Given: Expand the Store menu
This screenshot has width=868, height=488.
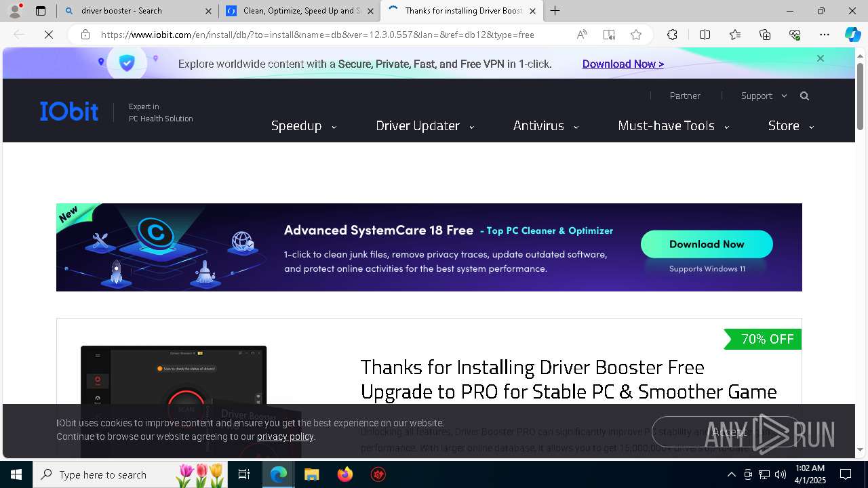Looking at the screenshot, I should point(791,125).
